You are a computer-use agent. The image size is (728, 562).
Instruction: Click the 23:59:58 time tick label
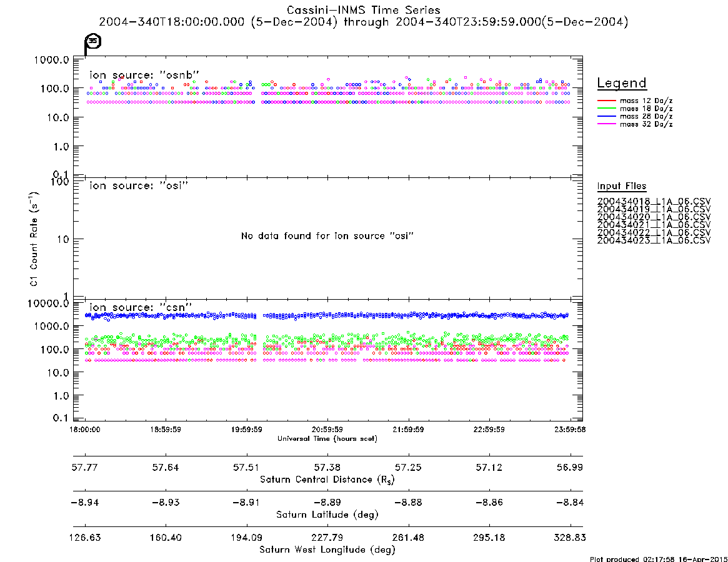570,430
